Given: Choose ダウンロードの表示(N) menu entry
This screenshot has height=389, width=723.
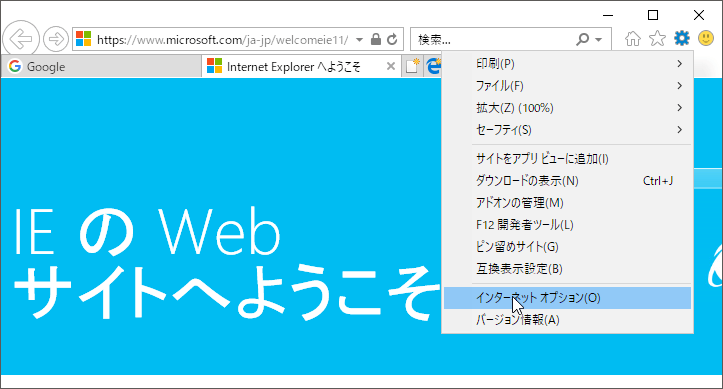Looking at the screenshot, I should pos(567,181).
